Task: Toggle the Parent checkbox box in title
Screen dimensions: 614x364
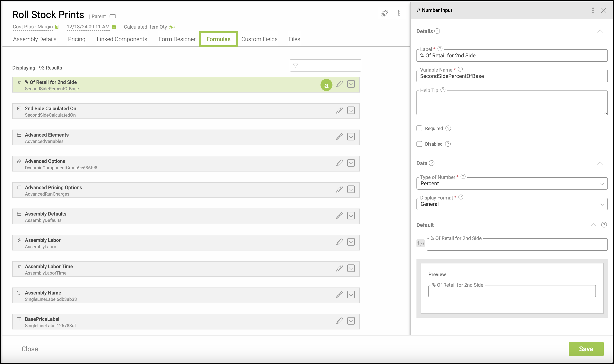Action: 113,16
